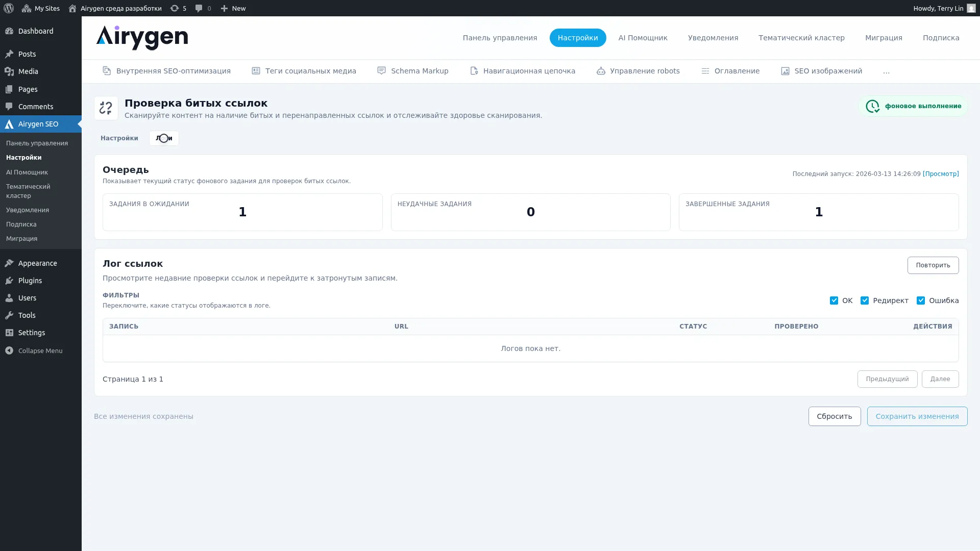Click the Pages icon in sidebar
The height and width of the screenshot is (551, 980).
point(9,89)
